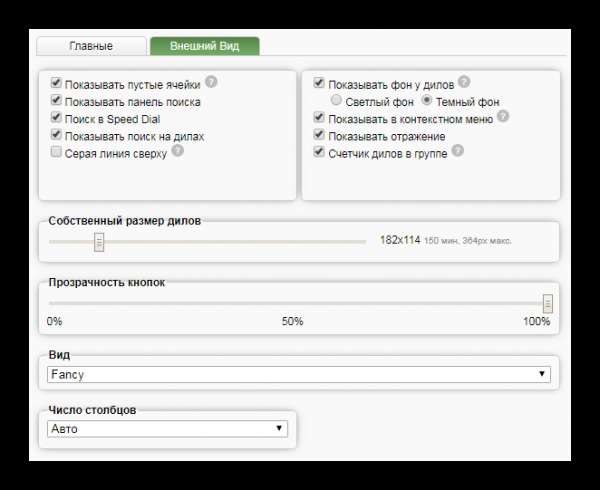The height and width of the screenshot is (490, 600).
Task: Open help icon next to Показывать фон у дилов
Action: [x=464, y=82]
